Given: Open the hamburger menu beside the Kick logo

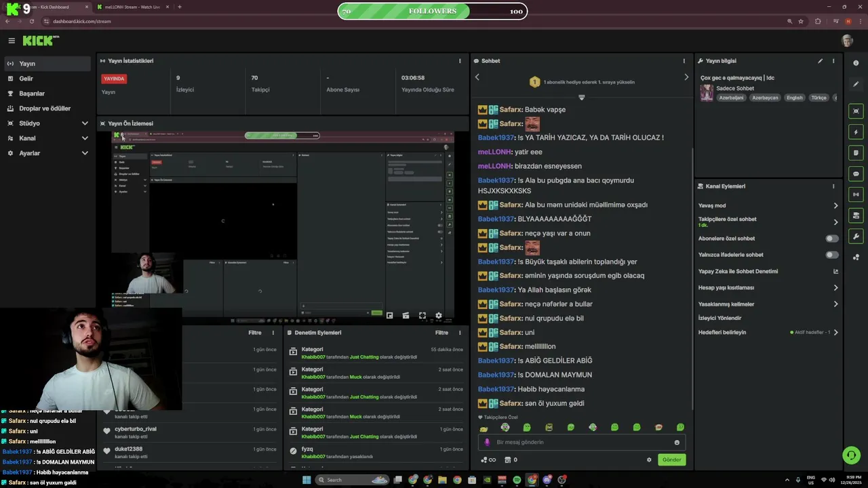Looking at the screenshot, I should click(x=12, y=41).
